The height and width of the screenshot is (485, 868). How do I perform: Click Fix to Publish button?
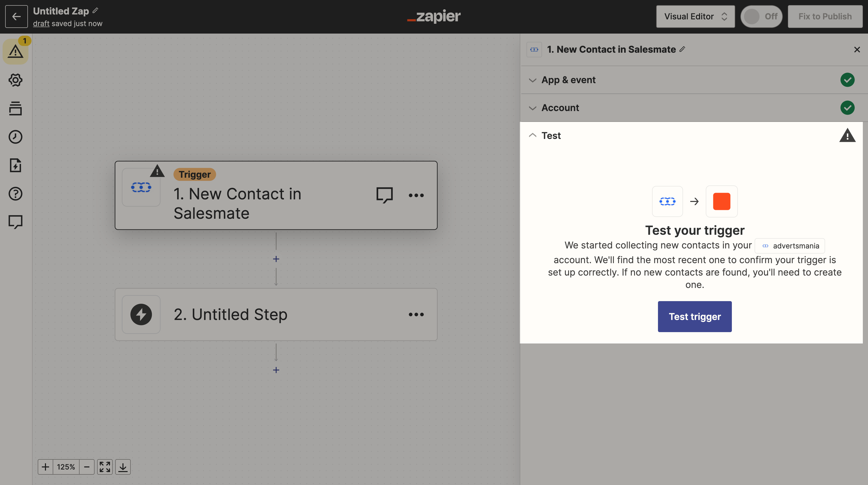825,17
